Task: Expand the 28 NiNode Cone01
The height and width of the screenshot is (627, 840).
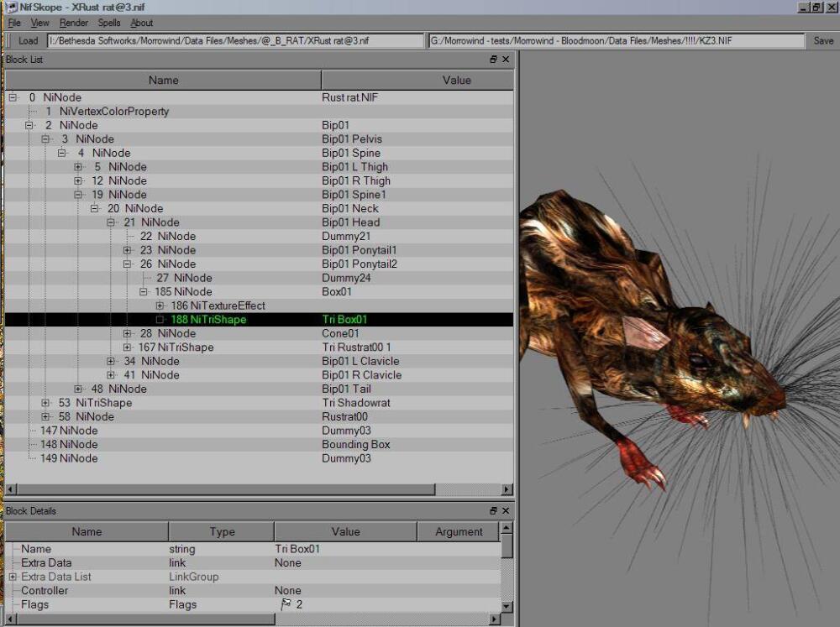Action: pos(128,333)
